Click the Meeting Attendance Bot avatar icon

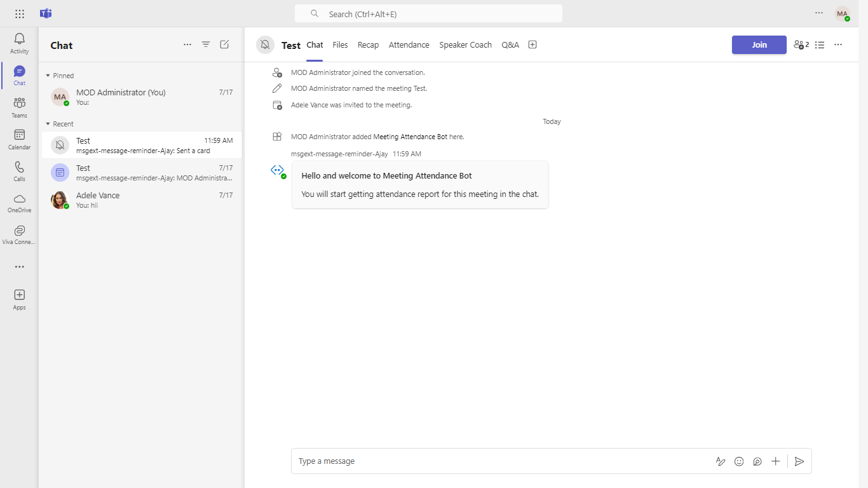278,170
